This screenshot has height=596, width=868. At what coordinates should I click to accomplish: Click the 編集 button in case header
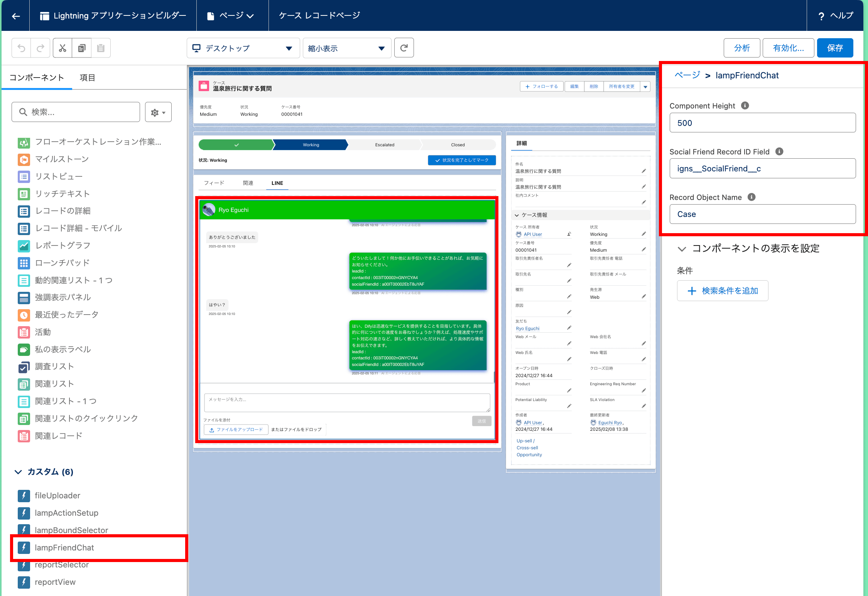pos(574,86)
